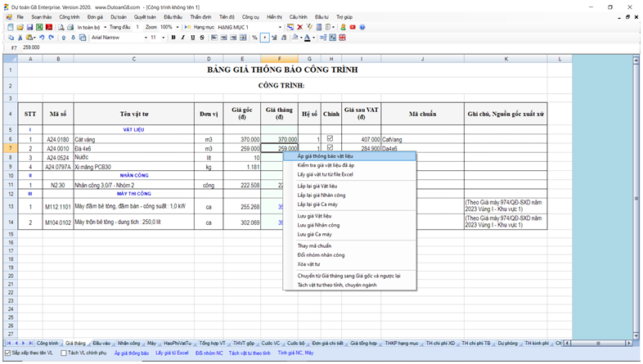Click the percent format icon
Viewport: 643px width, 364px height.
254,38
